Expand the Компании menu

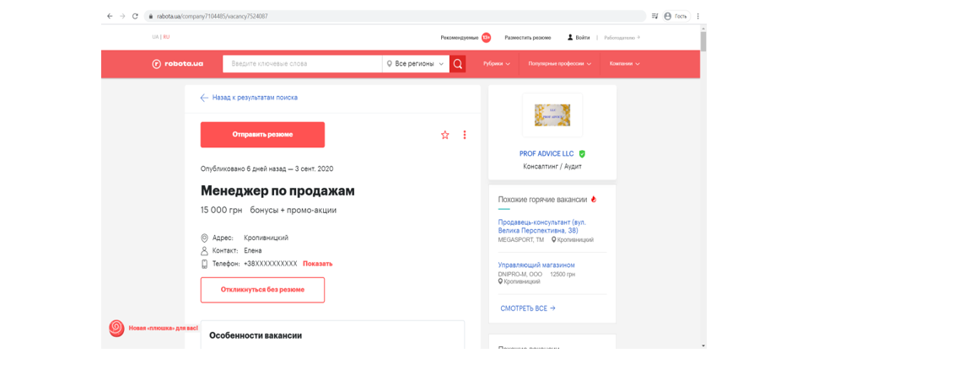coord(625,64)
